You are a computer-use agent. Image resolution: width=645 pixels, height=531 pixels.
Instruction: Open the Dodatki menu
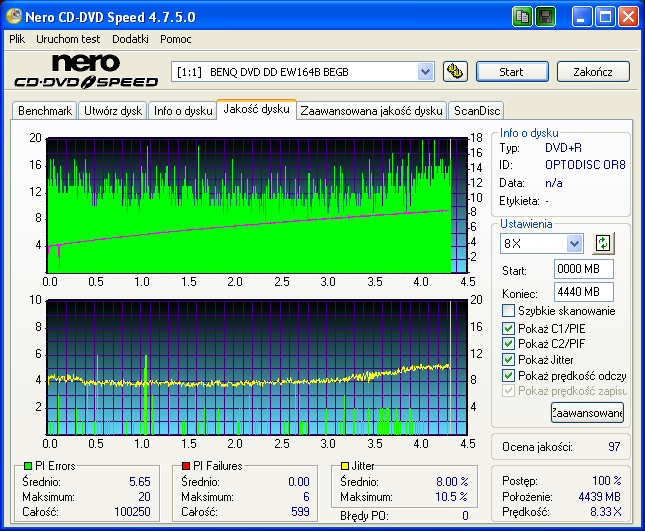pyautogui.click(x=130, y=39)
